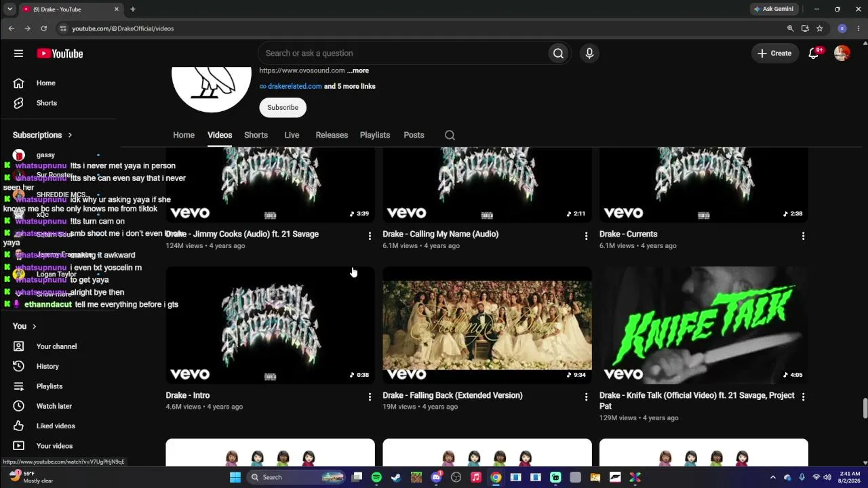868x488 pixels.
Task: Expand the channel description with '...more'
Action: (358, 70)
